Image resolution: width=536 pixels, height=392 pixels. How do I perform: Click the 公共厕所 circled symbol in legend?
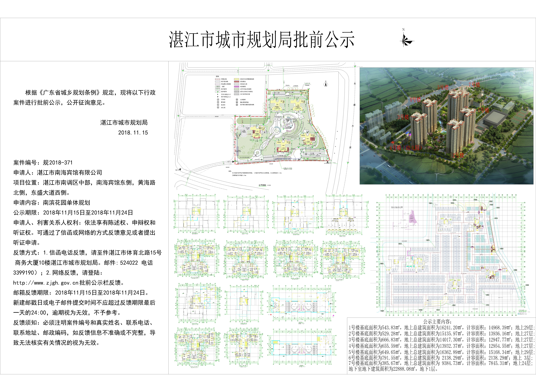(237, 100)
